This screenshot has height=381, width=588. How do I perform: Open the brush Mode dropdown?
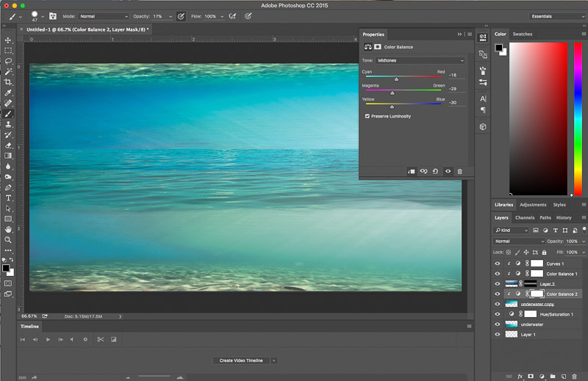tap(104, 16)
